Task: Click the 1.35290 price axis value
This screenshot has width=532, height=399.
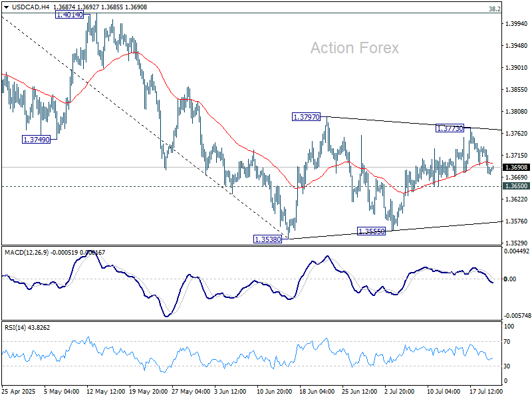Action: [x=517, y=243]
